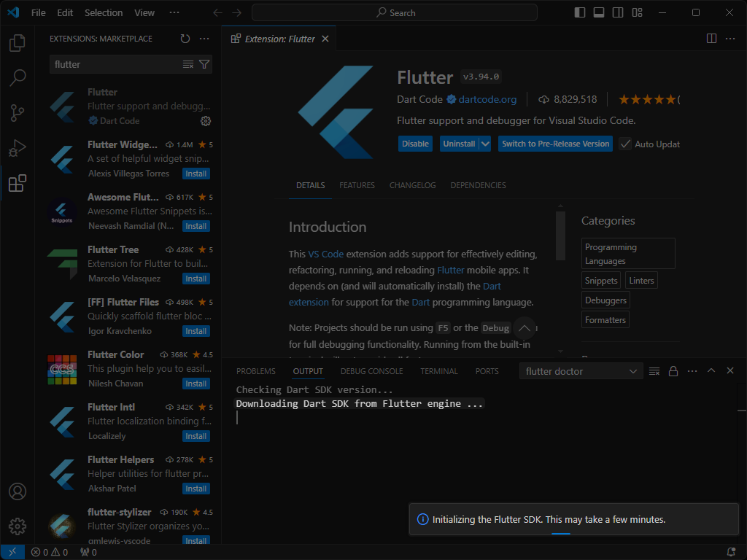
Task: Switch to the CHANGELOG tab
Action: [x=413, y=185]
